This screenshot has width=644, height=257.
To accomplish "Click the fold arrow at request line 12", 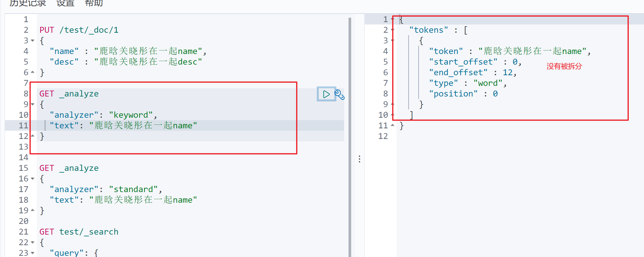I will [33, 136].
